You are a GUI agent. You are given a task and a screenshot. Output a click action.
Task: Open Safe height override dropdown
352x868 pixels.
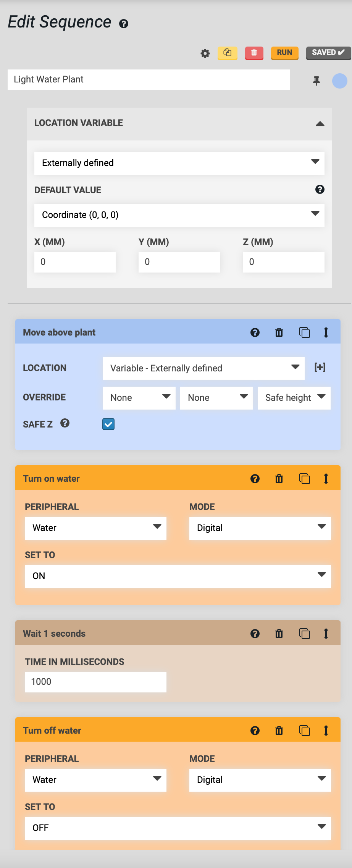294,398
